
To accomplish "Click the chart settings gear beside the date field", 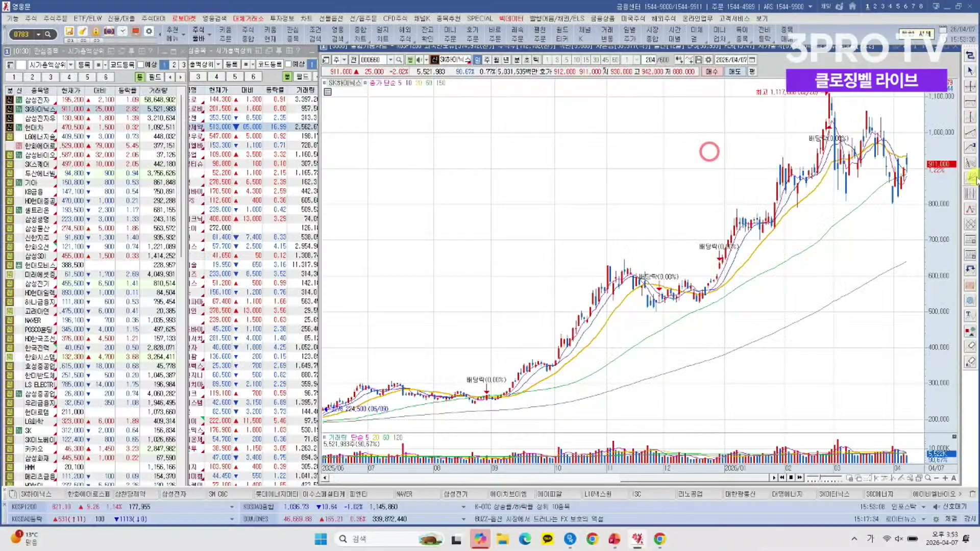I will point(708,60).
